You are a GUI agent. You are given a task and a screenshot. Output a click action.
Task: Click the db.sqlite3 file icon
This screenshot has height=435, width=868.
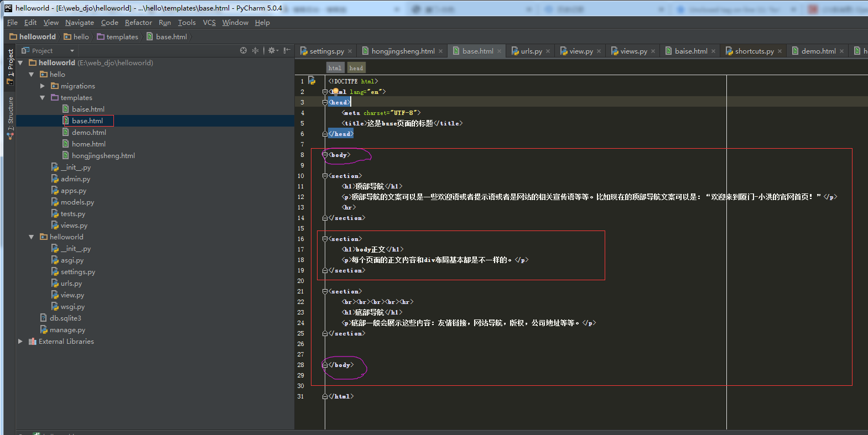[x=44, y=318]
